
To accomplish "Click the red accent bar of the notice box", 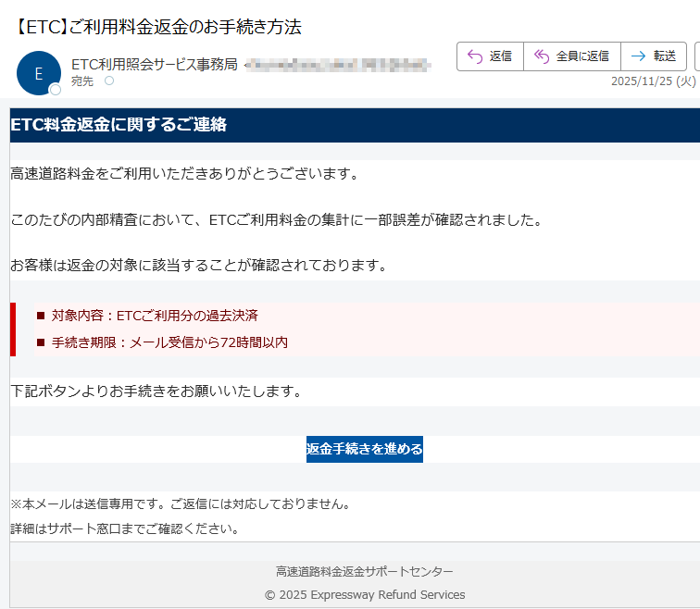I will tap(13, 329).
